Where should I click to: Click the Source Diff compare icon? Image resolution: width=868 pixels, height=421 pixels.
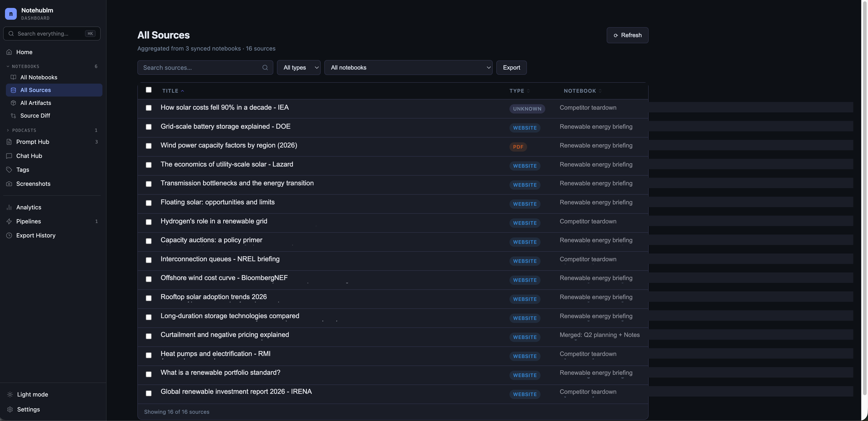(13, 116)
